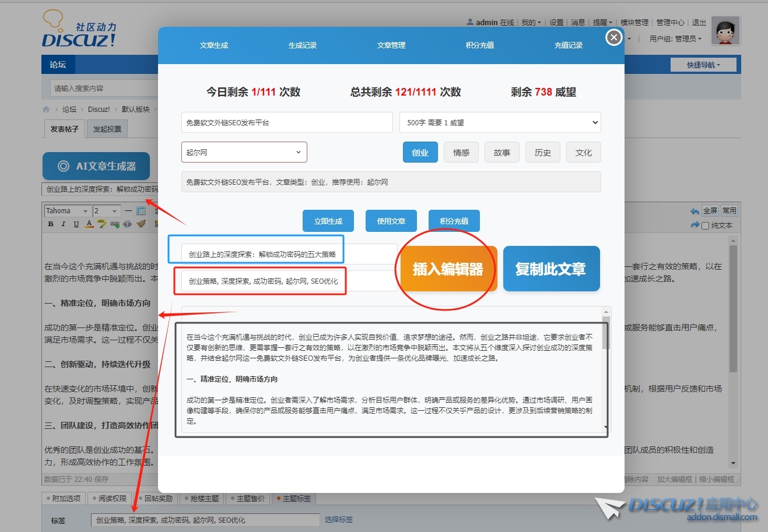This screenshot has height=532, width=768.
Task: Click the orange 插入编辑器 button
Action: coord(448,269)
